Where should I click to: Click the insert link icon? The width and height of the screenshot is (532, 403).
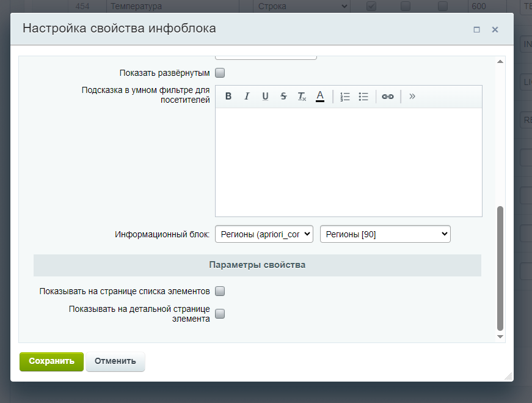pos(388,97)
